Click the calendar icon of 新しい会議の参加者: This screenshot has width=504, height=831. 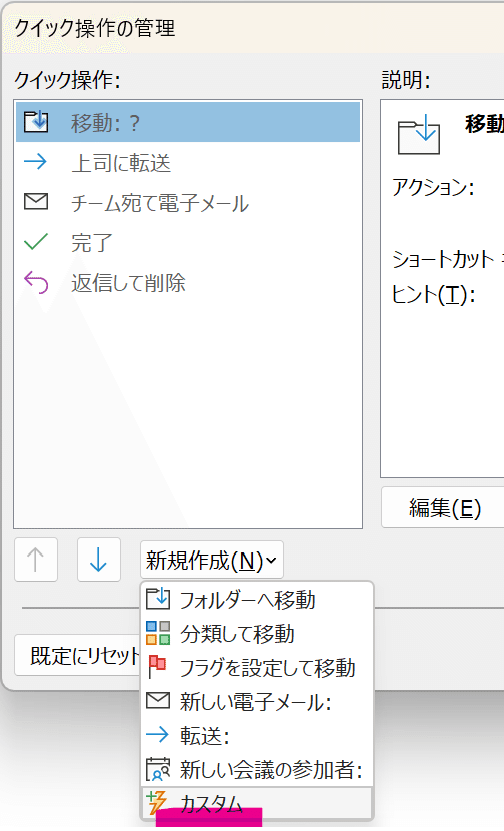pos(158,770)
